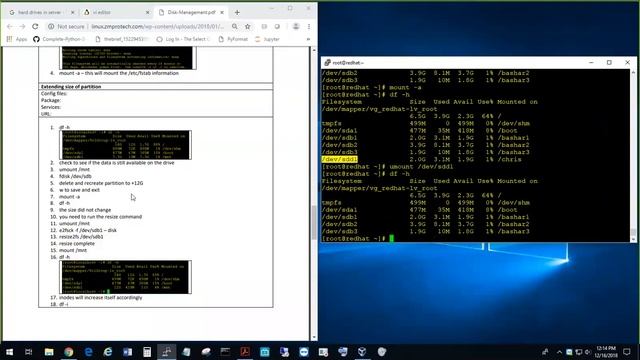Click the PDF scrollbar down arrow
Screen dimensions: 640x360
pyautogui.click(x=314, y=338)
